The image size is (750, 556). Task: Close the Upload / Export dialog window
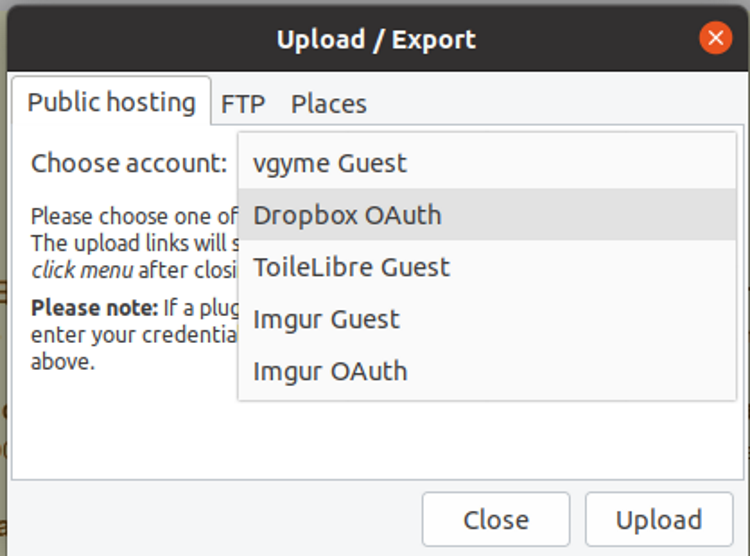coord(714,39)
